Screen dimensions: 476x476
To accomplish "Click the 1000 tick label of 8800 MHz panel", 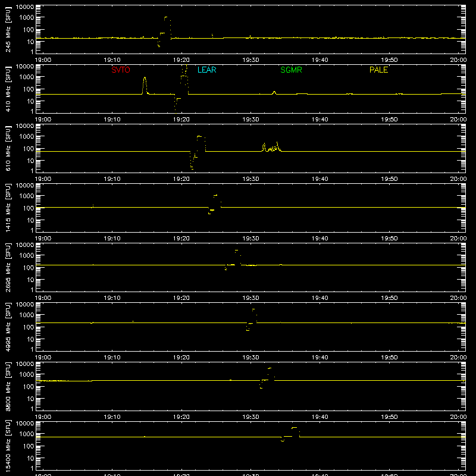I will click(27, 375).
